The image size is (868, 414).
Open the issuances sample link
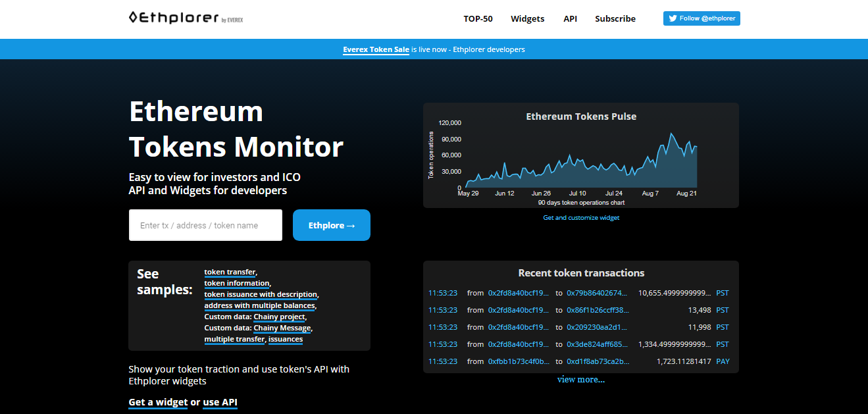286,340
